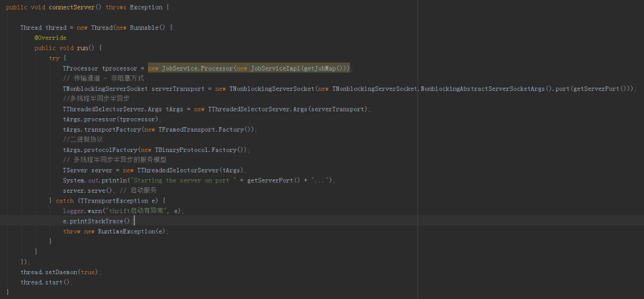Image resolution: width=644 pixels, height=299 pixels.
Task: Click the tArgs.protocolFactory line
Action: tap(156, 149)
